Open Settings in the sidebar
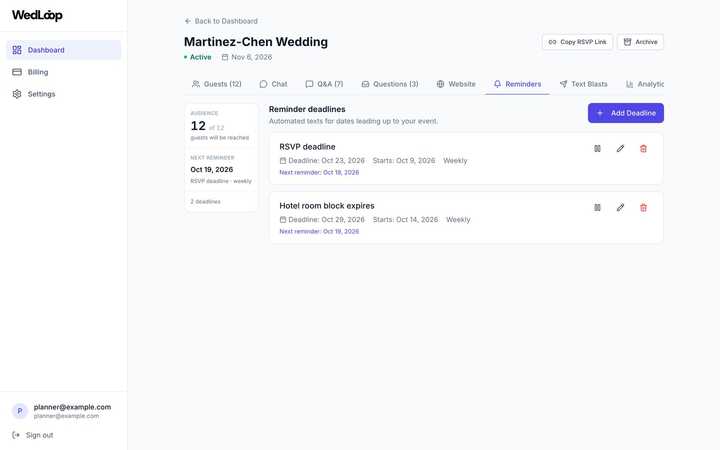Viewport: 720px width, 450px height. 64,94
